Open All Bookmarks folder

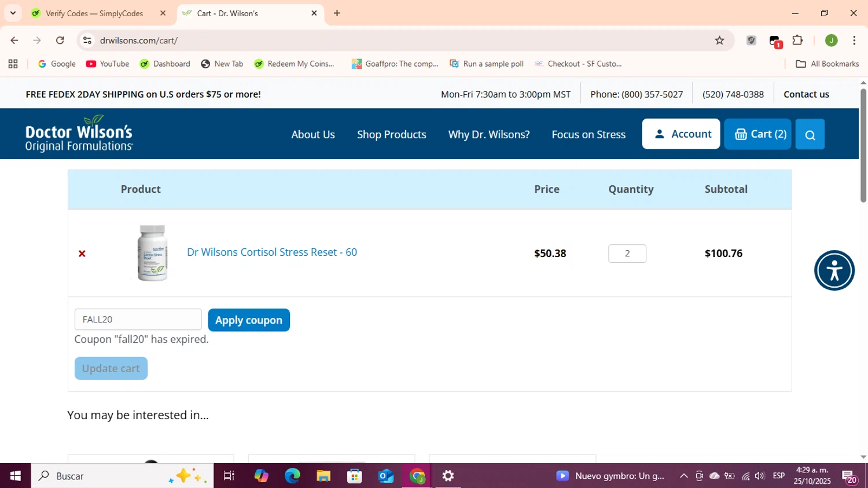[x=827, y=64]
